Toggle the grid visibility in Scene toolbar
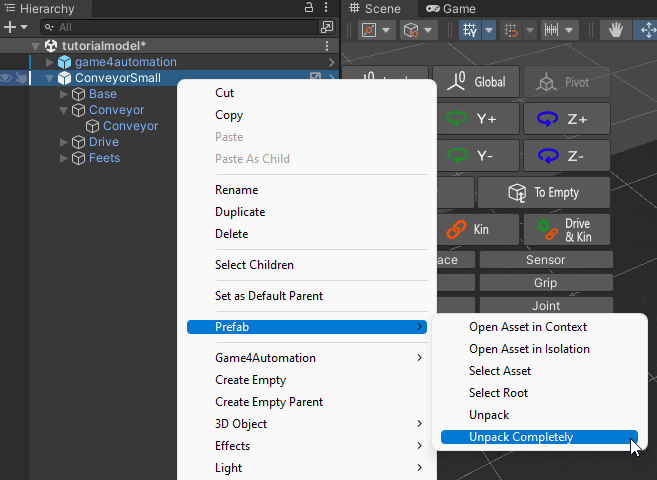The width and height of the screenshot is (657, 480). coord(470,30)
